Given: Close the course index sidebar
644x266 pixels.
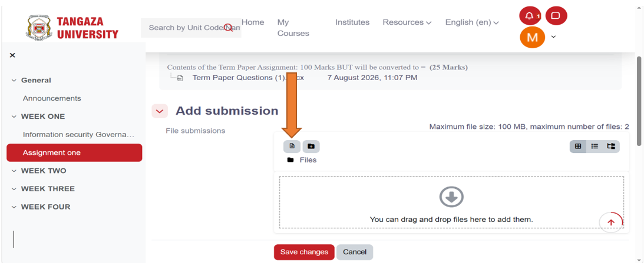Looking at the screenshot, I should [x=12, y=55].
